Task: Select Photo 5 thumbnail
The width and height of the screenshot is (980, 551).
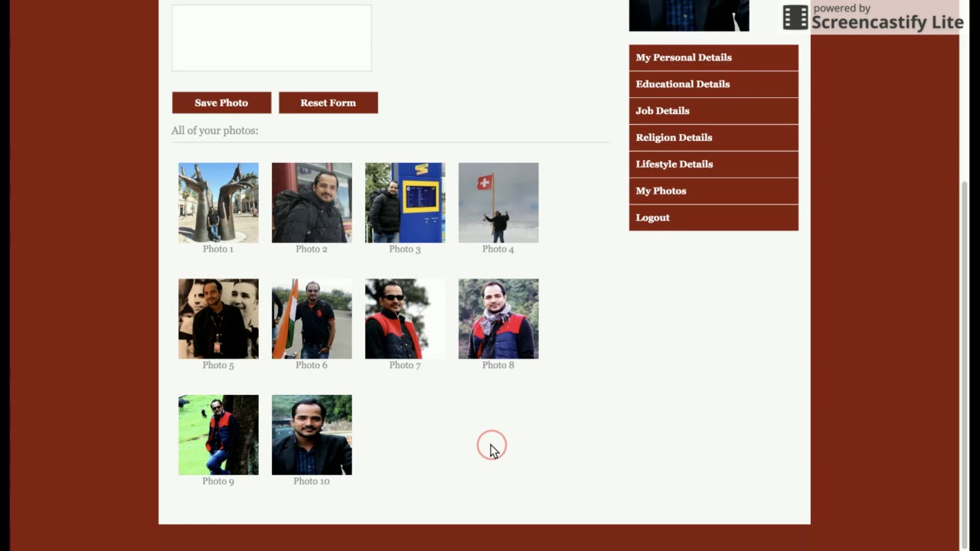Action: click(x=218, y=318)
